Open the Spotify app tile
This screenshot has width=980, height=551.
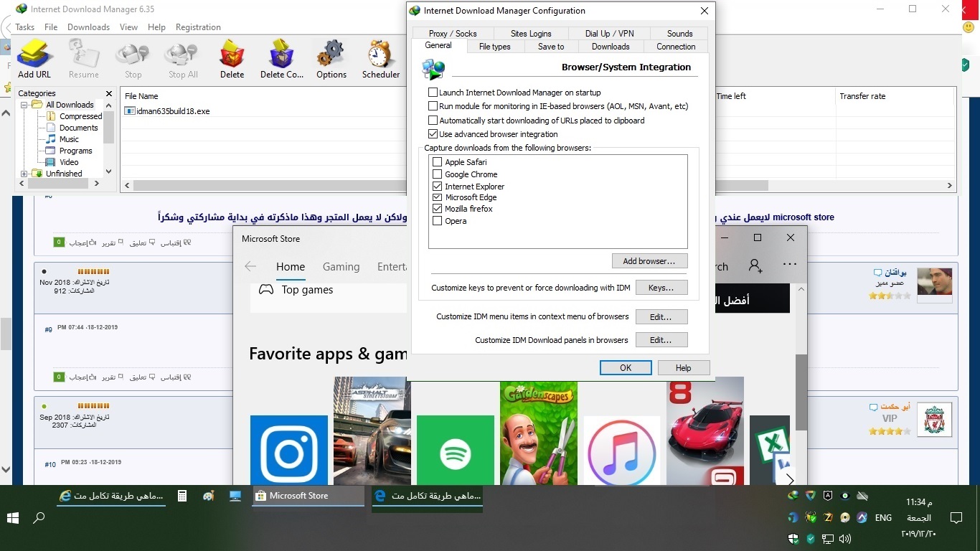(x=456, y=450)
